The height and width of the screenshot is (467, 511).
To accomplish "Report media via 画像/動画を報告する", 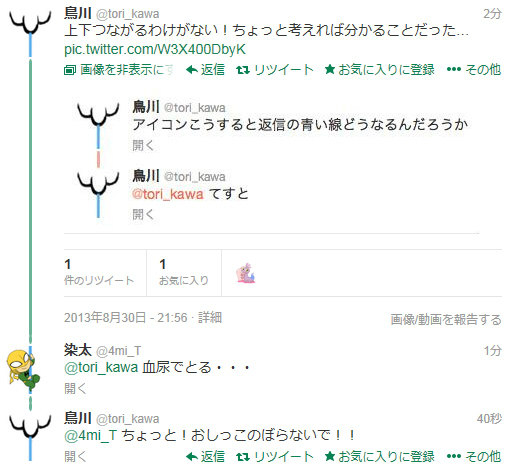I will pyautogui.click(x=446, y=319).
